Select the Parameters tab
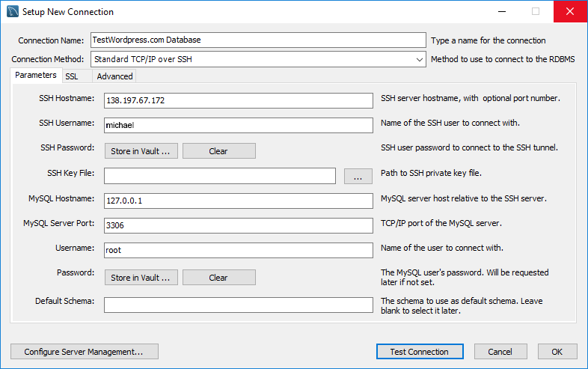The image size is (588, 369). click(36, 75)
